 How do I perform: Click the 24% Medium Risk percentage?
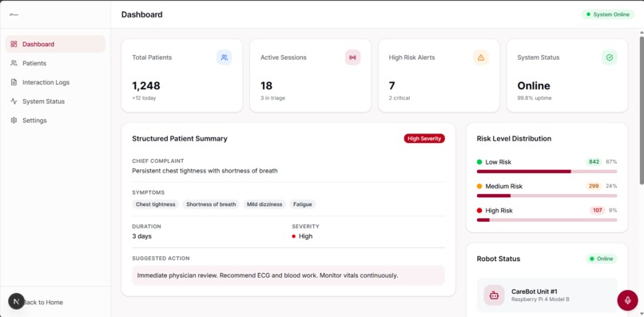(x=611, y=186)
